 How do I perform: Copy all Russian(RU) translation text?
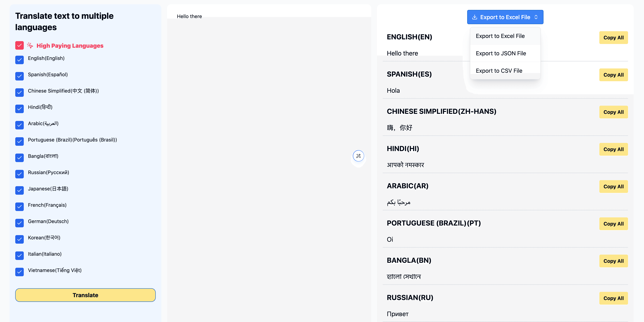pyautogui.click(x=613, y=298)
